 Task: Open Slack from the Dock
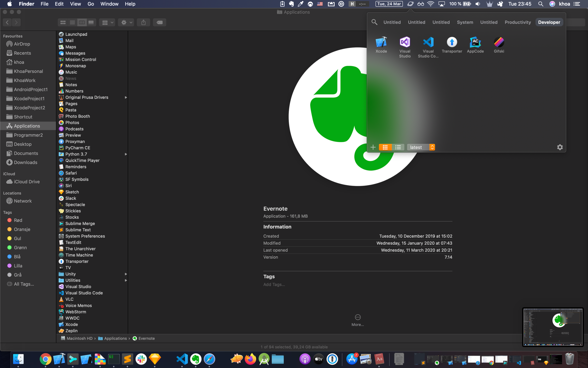pos(141,359)
